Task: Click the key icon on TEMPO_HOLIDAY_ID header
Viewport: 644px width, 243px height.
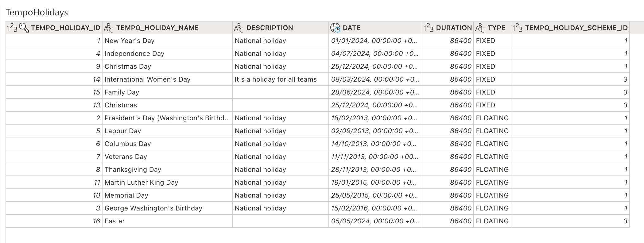Action: pyautogui.click(x=23, y=27)
